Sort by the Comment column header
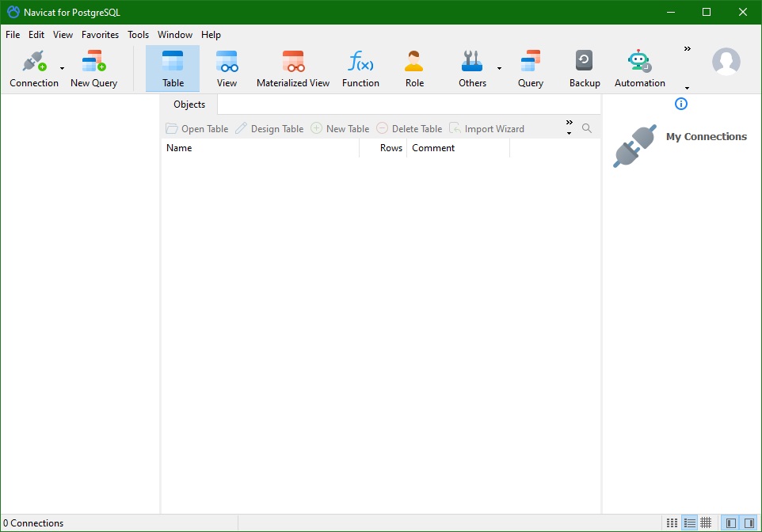The image size is (762, 532). (x=459, y=148)
